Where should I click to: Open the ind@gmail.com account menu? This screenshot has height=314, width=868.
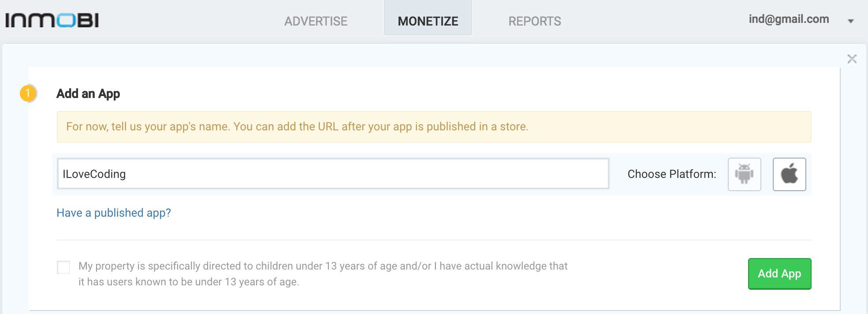tap(789, 19)
